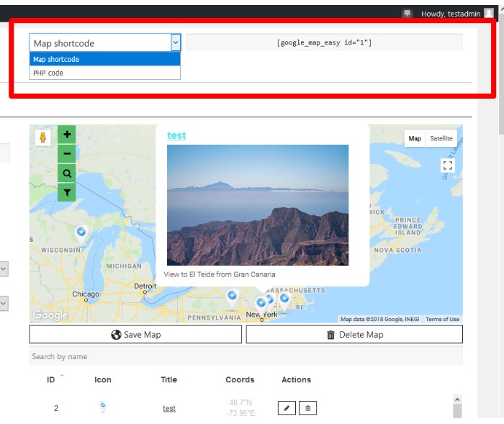
Task: Click the Search by name field
Action: (245, 356)
